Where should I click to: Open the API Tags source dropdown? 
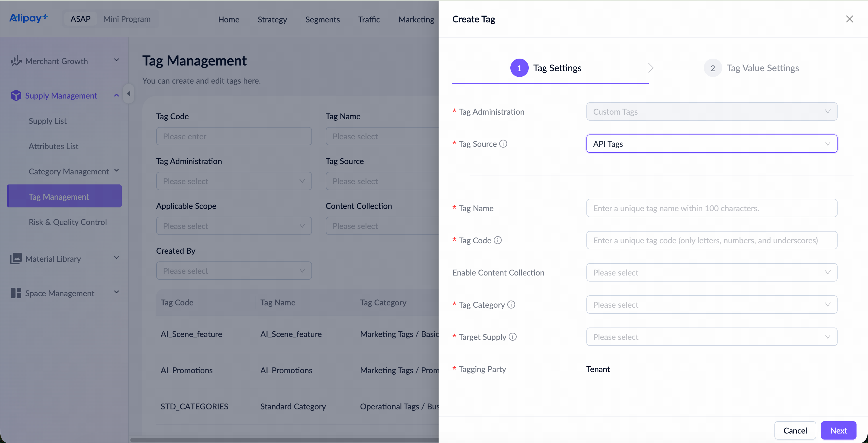pos(712,144)
